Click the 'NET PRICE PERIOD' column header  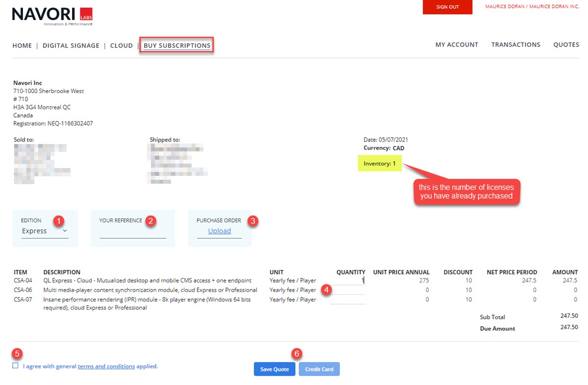coord(512,272)
